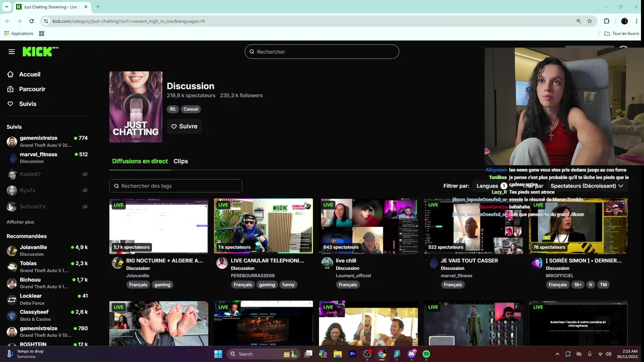Image resolution: width=644 pixels, height=362 pixels.
Task: Open LIVE CANULAR TELEPHONI stream thumbnail
Action: tap(264, 226)
